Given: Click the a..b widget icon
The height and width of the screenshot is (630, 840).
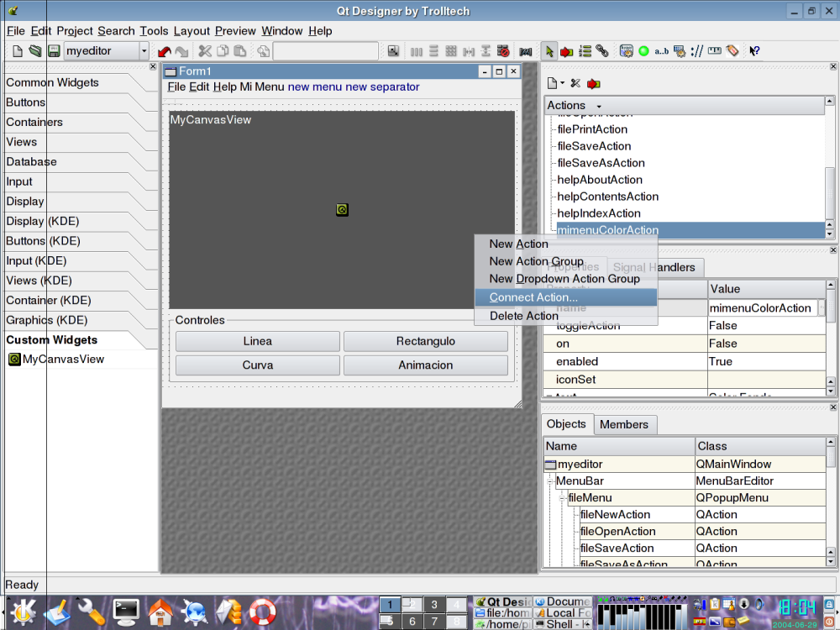Looking at the screenshot, I should [x=662, y=51].
